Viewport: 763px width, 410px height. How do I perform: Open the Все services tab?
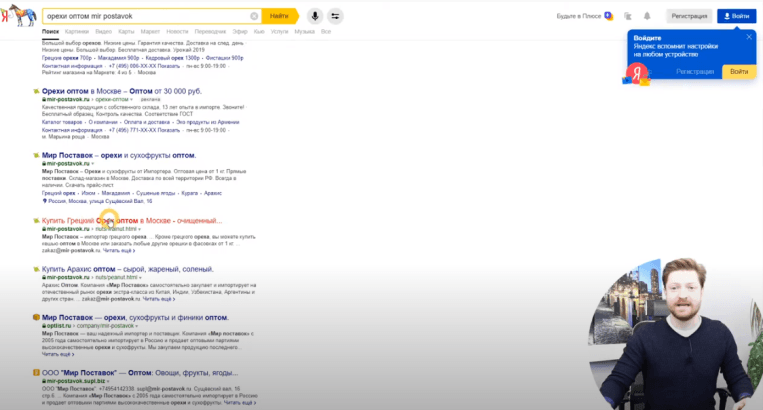326,32
